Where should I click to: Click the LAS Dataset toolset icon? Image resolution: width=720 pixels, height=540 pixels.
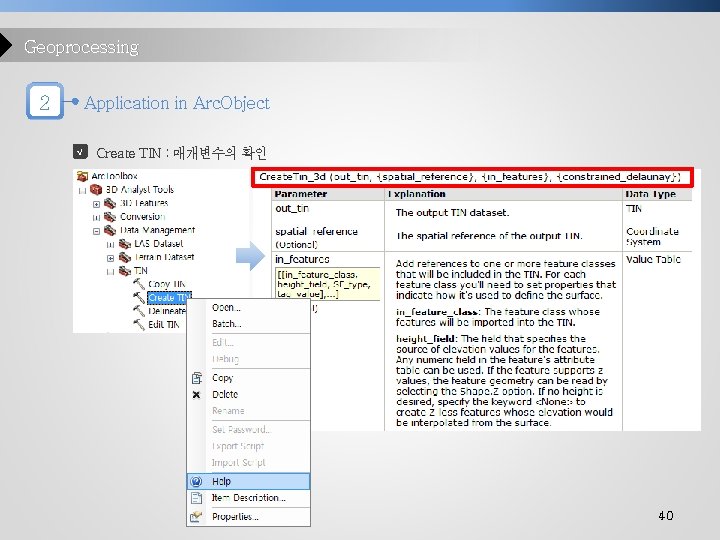tap(124, 243)
